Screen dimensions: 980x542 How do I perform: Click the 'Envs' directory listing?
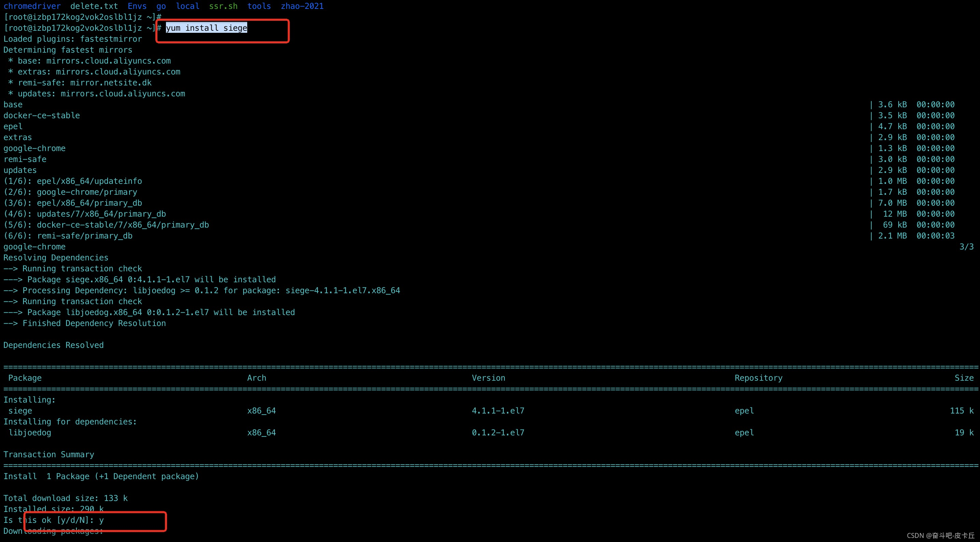click(x=137, y=6)
